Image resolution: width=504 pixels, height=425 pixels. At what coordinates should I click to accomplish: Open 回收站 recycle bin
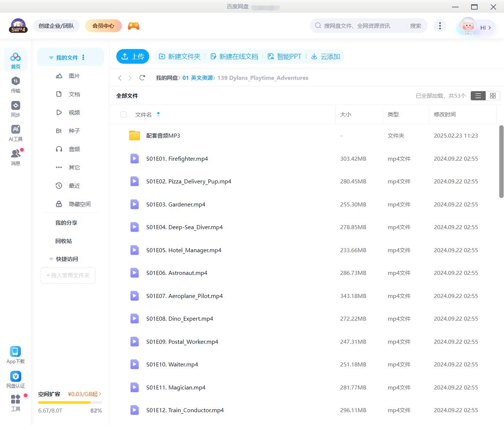tap(64, 241)
